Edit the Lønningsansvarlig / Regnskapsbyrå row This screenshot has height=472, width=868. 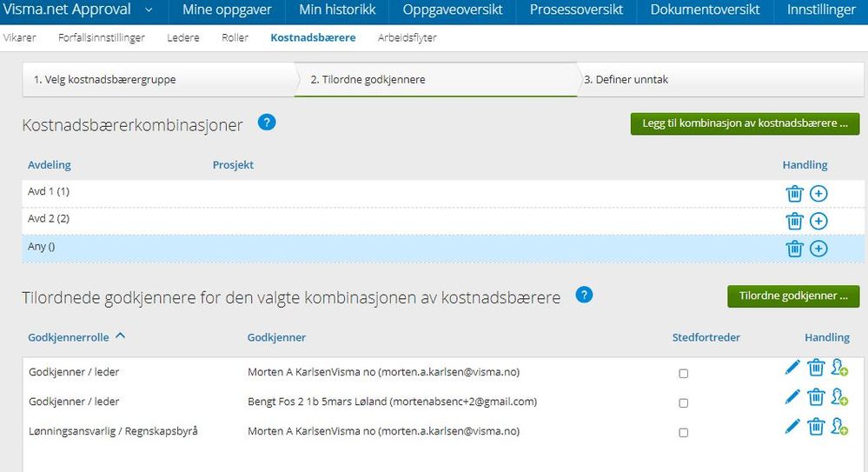[792, 426]
